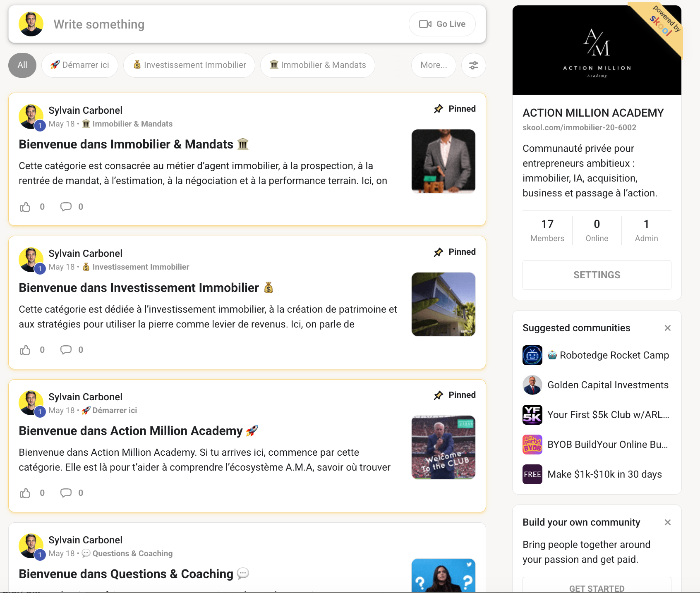Close the Build your own community card
Viewport: 700px width, 593px height.
(x=667, y=522)
